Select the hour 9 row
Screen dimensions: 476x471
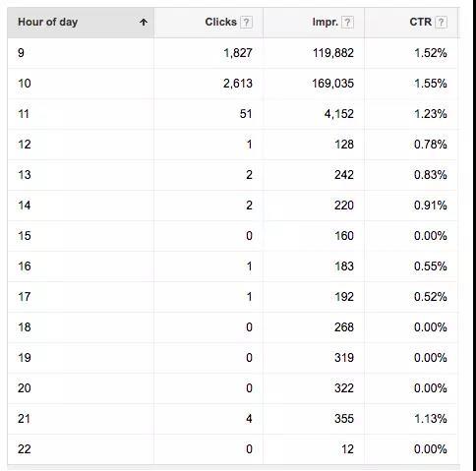pyautogui.click(x=232, y=53)
